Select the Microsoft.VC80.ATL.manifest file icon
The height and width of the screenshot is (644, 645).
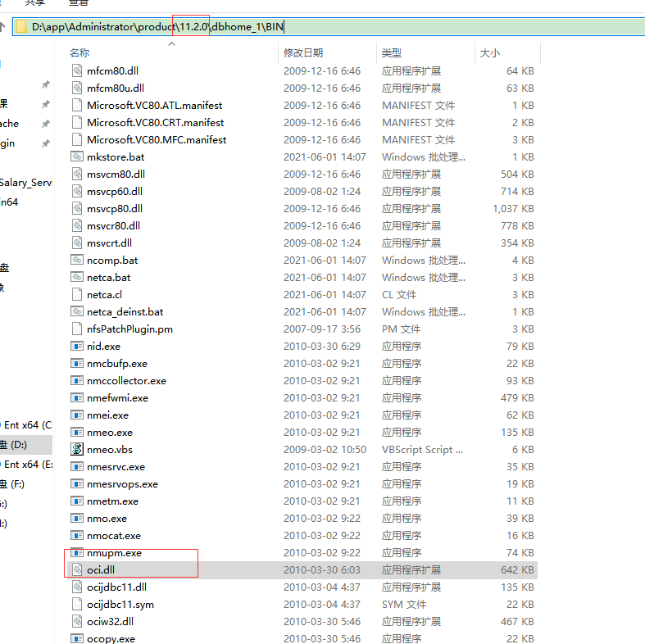(77, 105)
